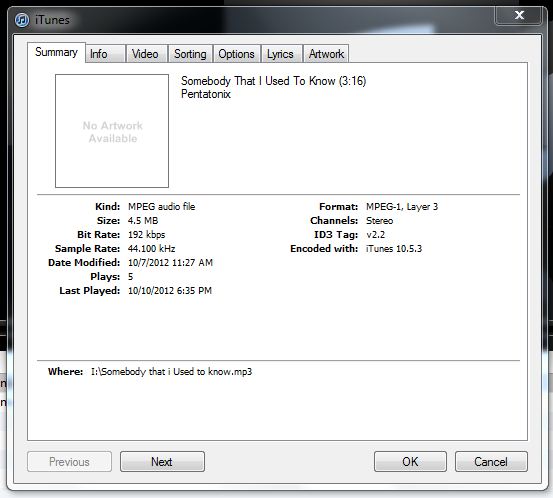Image resolution: width=553 pixels, height=498 pixels.
Task: Click the Size value 4.5 MB
Action: [143, 221]
